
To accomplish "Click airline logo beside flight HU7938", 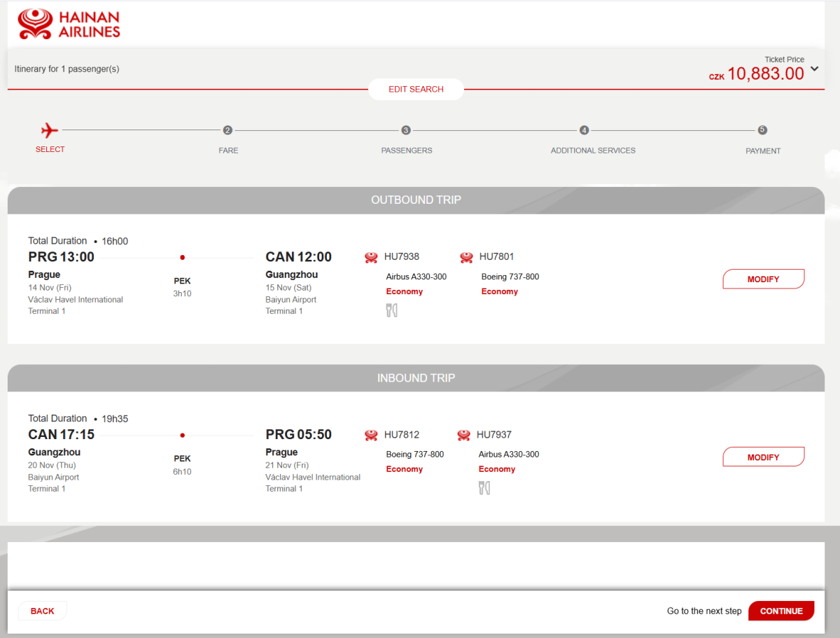I will (372, 257).
